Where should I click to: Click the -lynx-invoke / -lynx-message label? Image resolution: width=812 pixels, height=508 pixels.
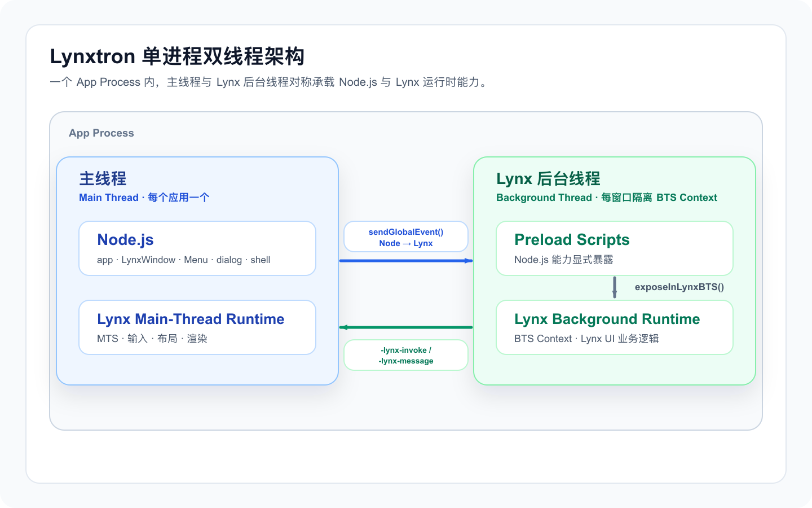pyautogui.click(x=406, y=355)
